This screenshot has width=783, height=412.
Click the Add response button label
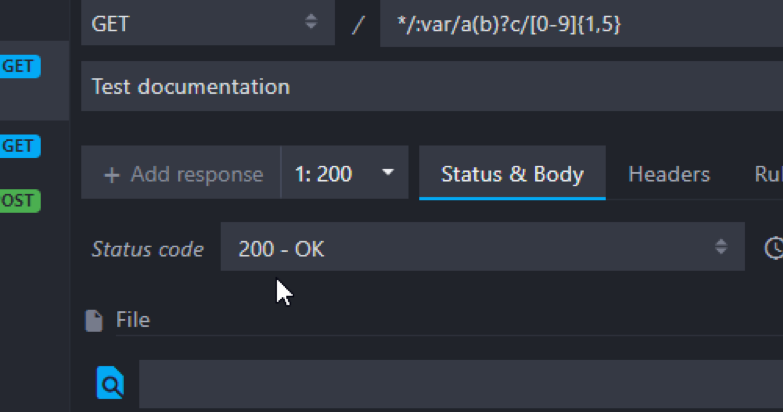pyautogui.click(x=197, y=174)
